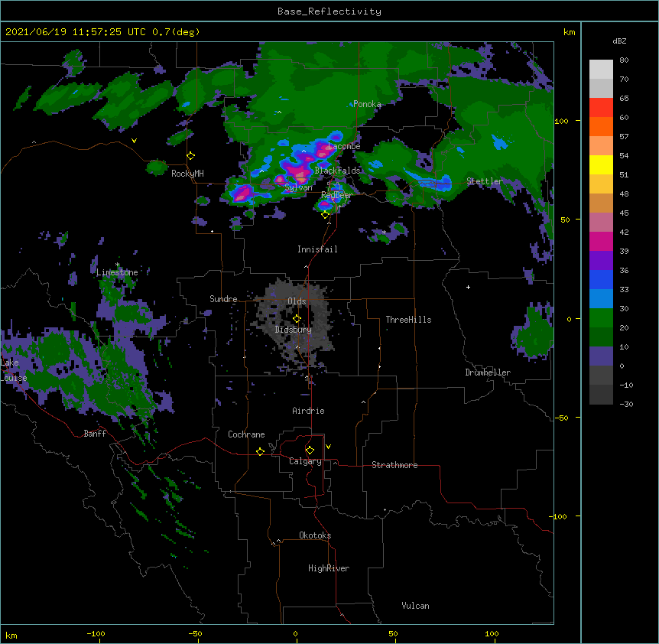Screen dimensions: 659x644
Task: Pick the dark blue 33–36 dBZ legend swatch
Action: tap(601, 279)
